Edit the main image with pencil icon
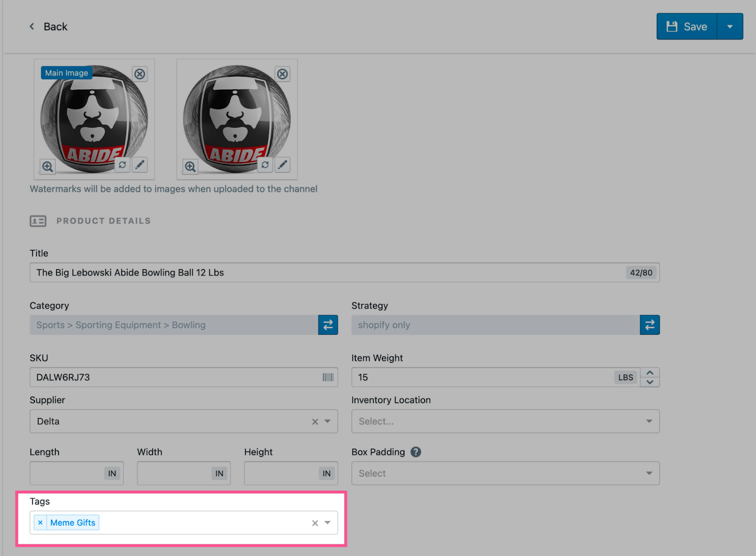Viewport: 756px width, 556px height. [140, 165]
